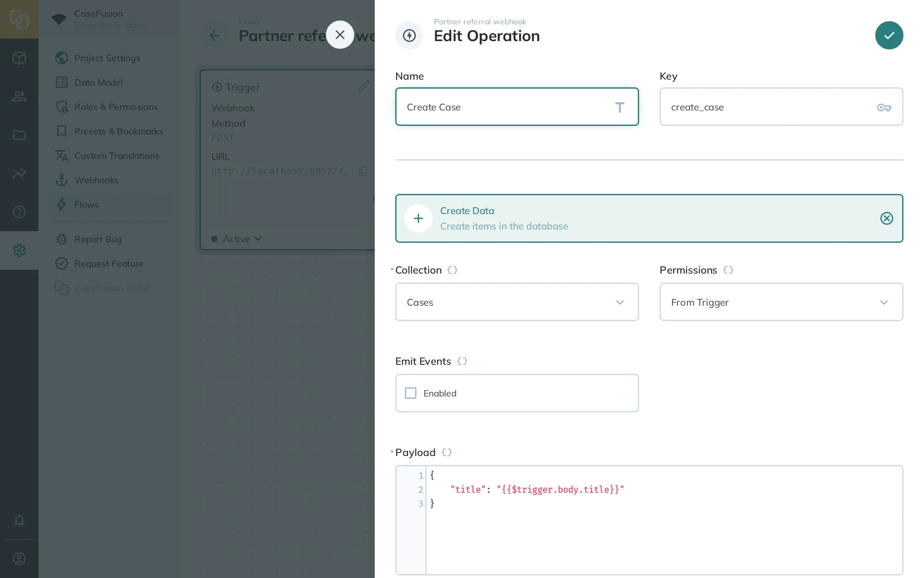Viewport: 924px width, 578px height.
Task: Click the Edit Operation header bolt icon
Action: pyautogui.click(x=409, y=36)
